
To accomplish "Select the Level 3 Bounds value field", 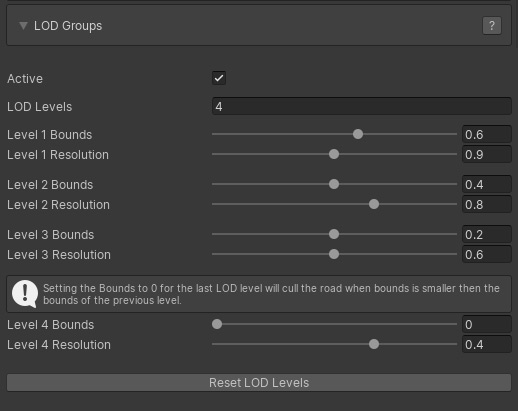I will [x=486, y=234].
